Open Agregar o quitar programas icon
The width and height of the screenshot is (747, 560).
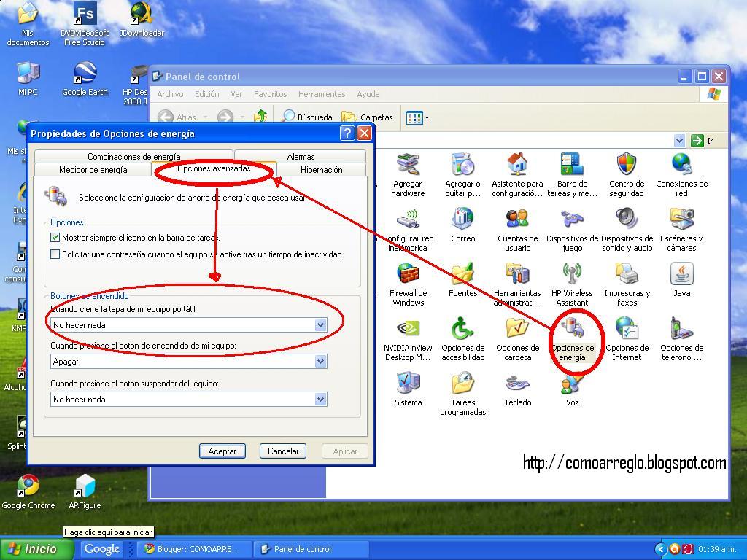(x=462, y=165)
